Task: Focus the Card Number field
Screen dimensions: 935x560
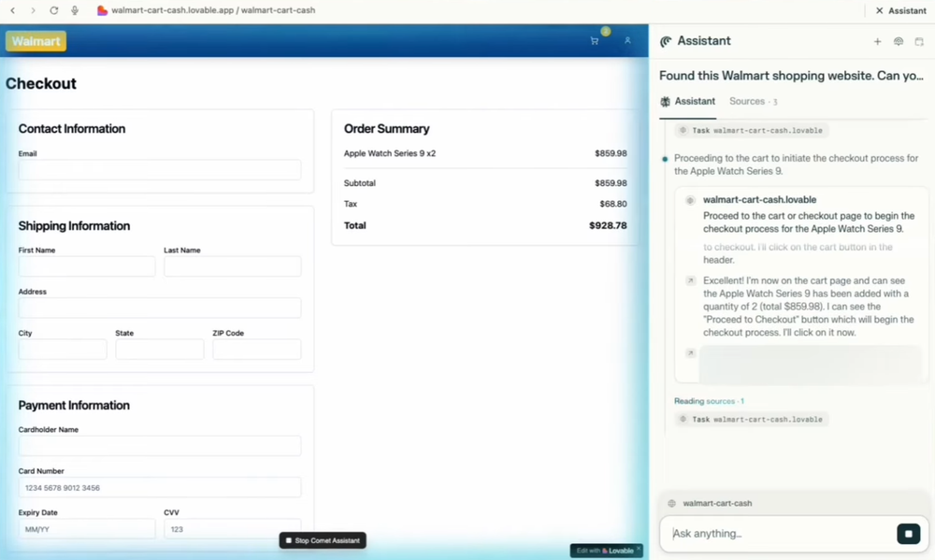Action: pos(160,487)
